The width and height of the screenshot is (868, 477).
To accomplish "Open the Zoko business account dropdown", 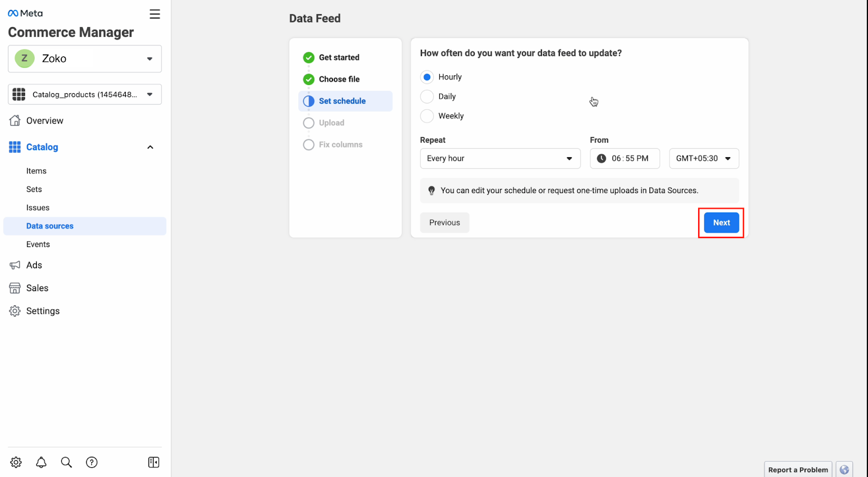I will (85, 59).
